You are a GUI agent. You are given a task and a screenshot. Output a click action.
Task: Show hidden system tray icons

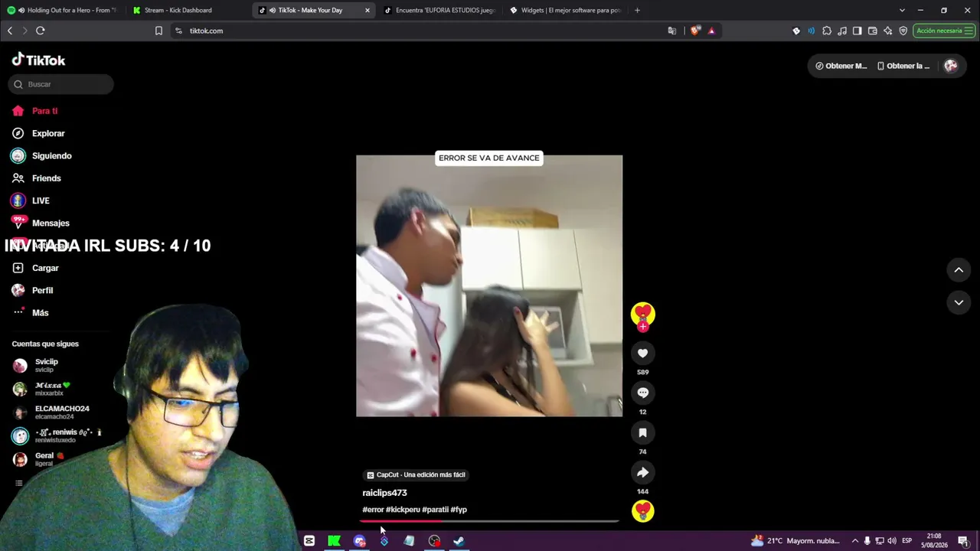855,541
